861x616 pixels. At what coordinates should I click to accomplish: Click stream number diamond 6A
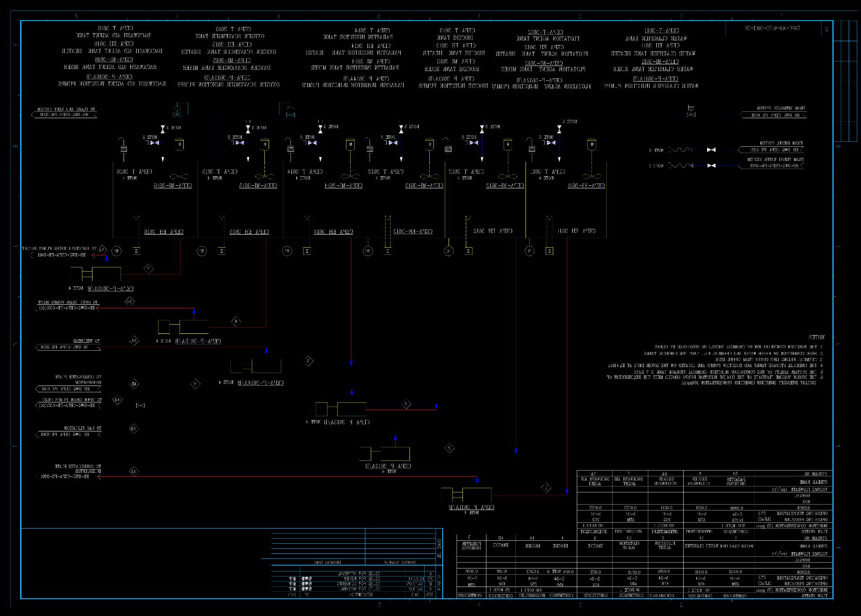click(129, 301)
